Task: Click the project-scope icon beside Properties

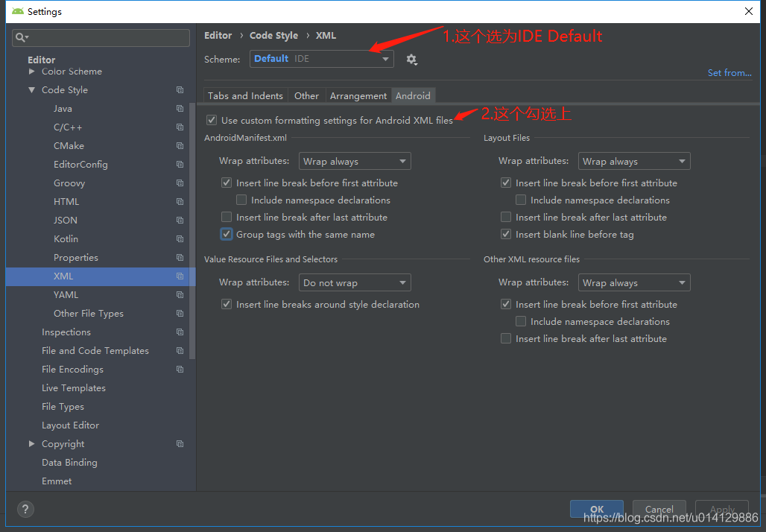Action: (x=180, y=258)
